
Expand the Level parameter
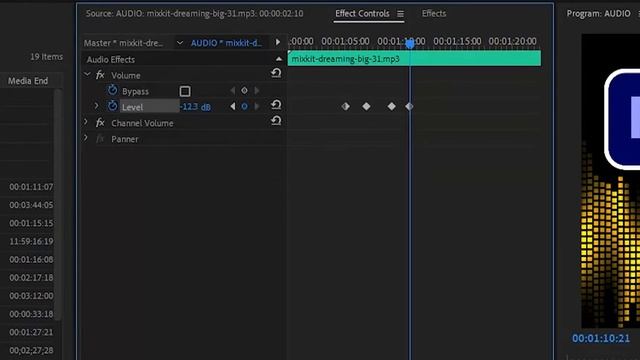(x=96, y=106)
